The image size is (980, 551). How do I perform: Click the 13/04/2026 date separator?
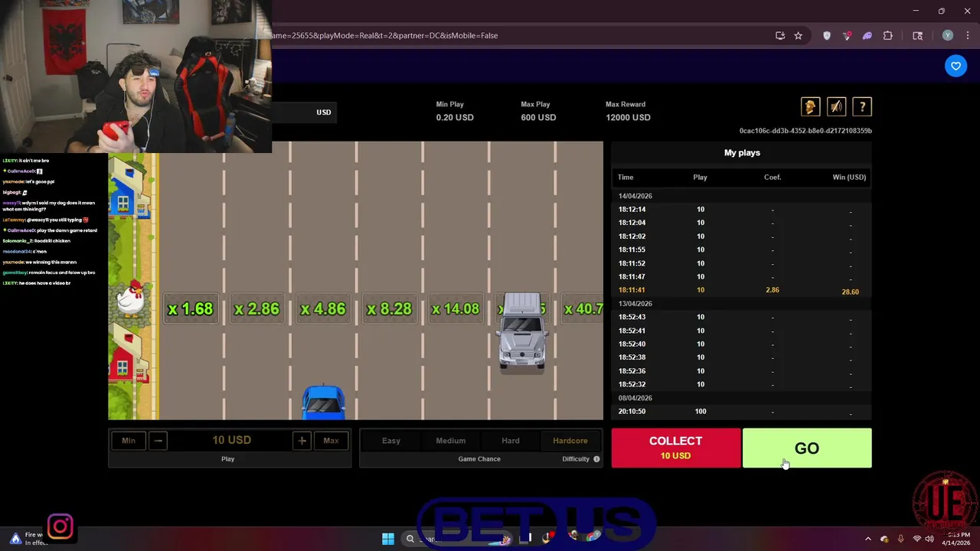coord(635,304)
